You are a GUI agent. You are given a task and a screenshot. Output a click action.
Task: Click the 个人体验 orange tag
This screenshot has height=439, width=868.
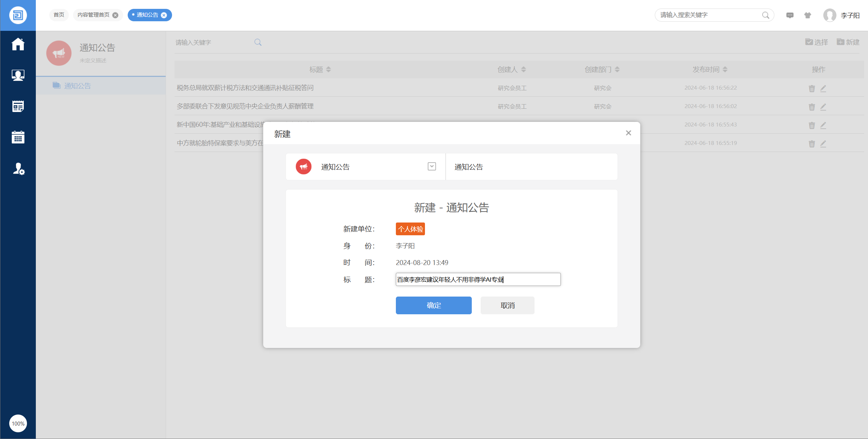tap(410, 229)
